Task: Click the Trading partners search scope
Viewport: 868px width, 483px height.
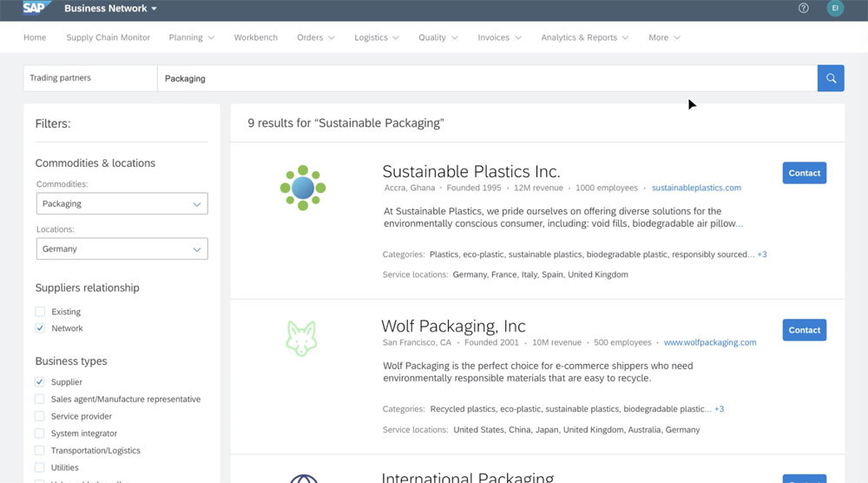Action: (x=90, y=78)
